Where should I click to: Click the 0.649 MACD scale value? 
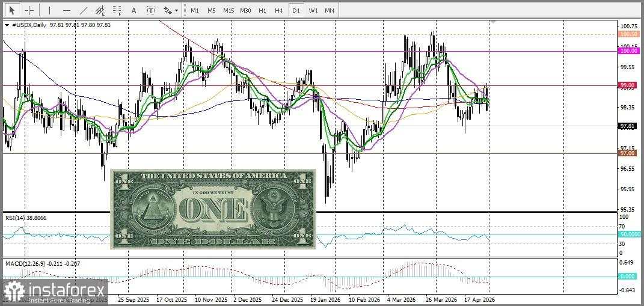point(628,262)
